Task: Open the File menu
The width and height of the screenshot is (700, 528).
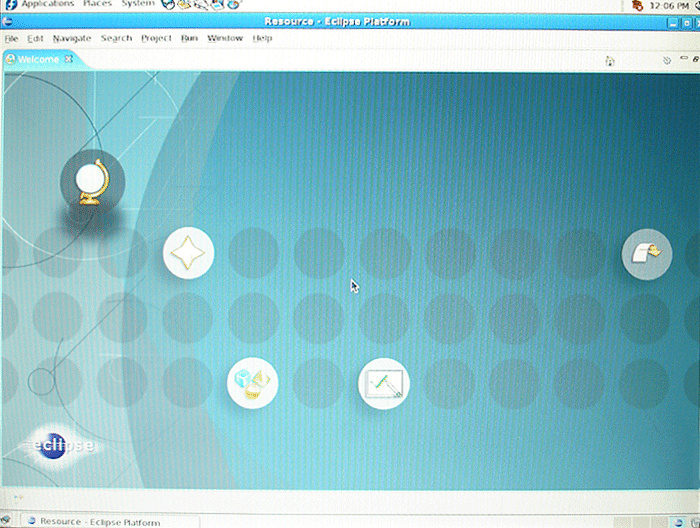Action: 11,38
